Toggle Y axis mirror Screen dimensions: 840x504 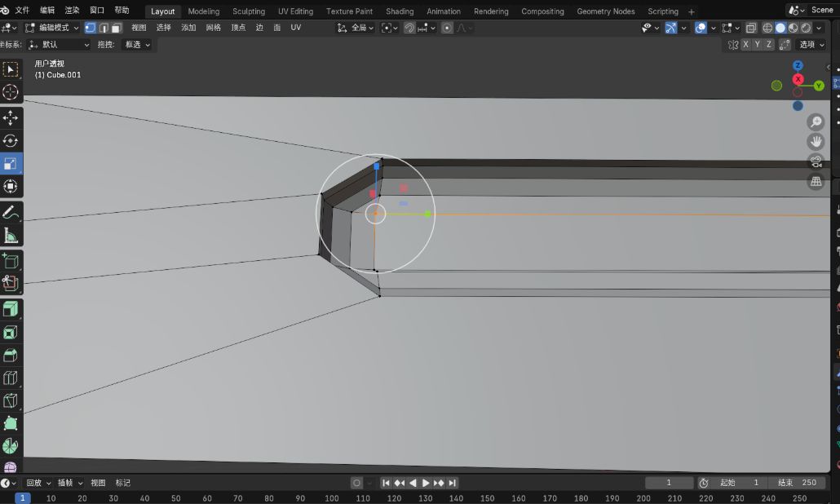coord(758,45)
